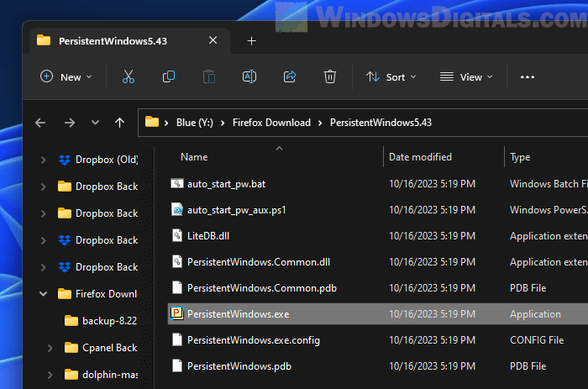Click the Cpanel Back folder icon
The width and height of the screenshot is (588, 389).
(71, 348)
